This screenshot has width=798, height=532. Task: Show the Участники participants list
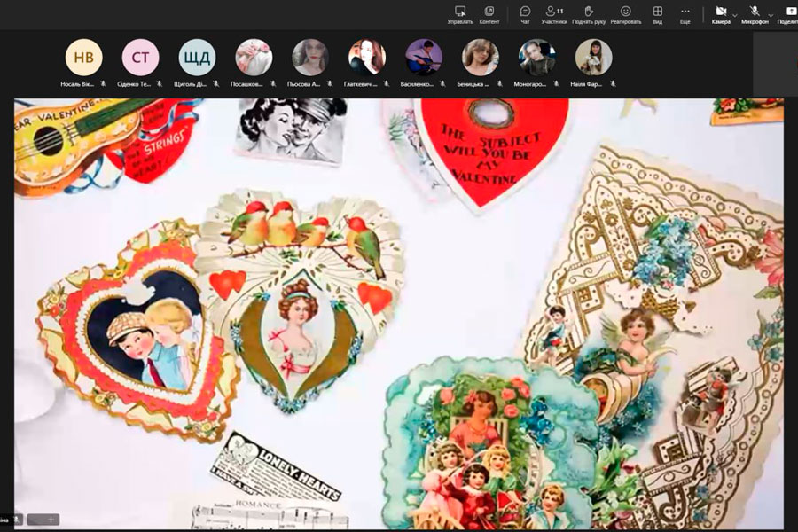point(554,15)
